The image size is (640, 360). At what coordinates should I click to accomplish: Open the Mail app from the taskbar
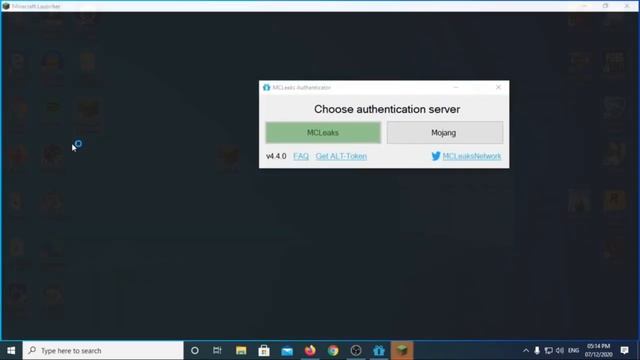(x=287, y=350)
